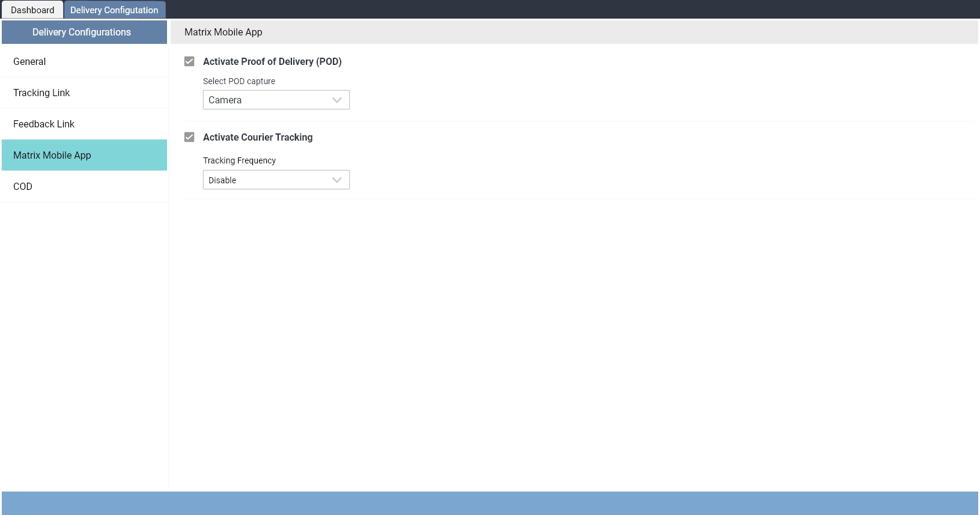The height and width of the screenshot is (515, 980).
Task: Click the Select POD capture label
Action: point(239,81)
